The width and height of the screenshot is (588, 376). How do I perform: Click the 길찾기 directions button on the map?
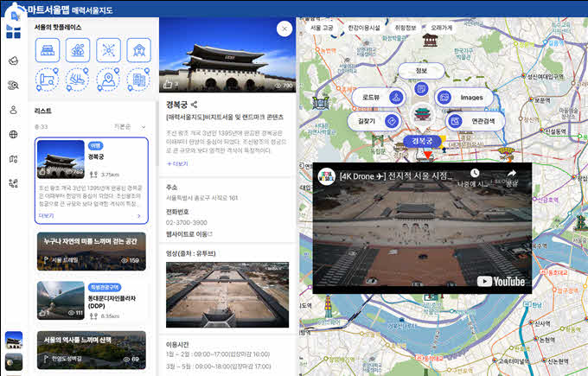[378, 121]
